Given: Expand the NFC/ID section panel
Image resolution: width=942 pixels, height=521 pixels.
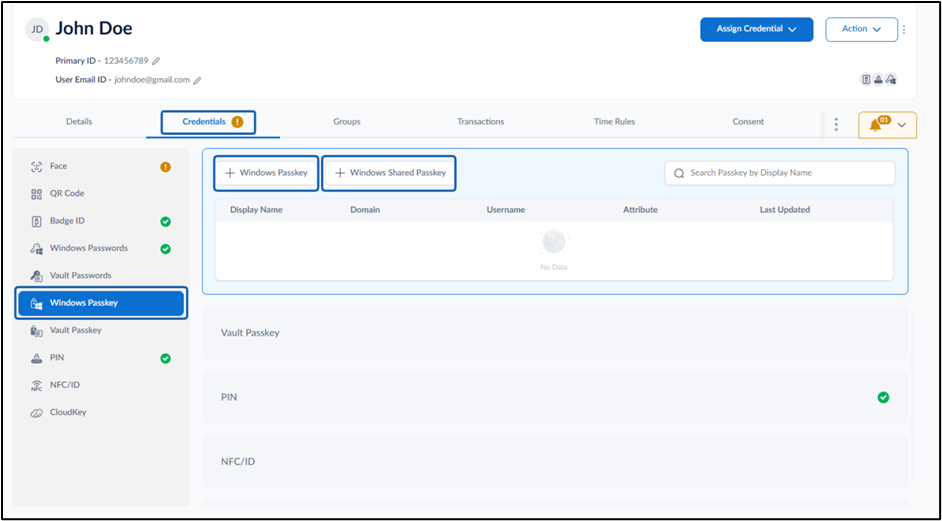Looking at the screenshot, I should (x=555, y=462).
